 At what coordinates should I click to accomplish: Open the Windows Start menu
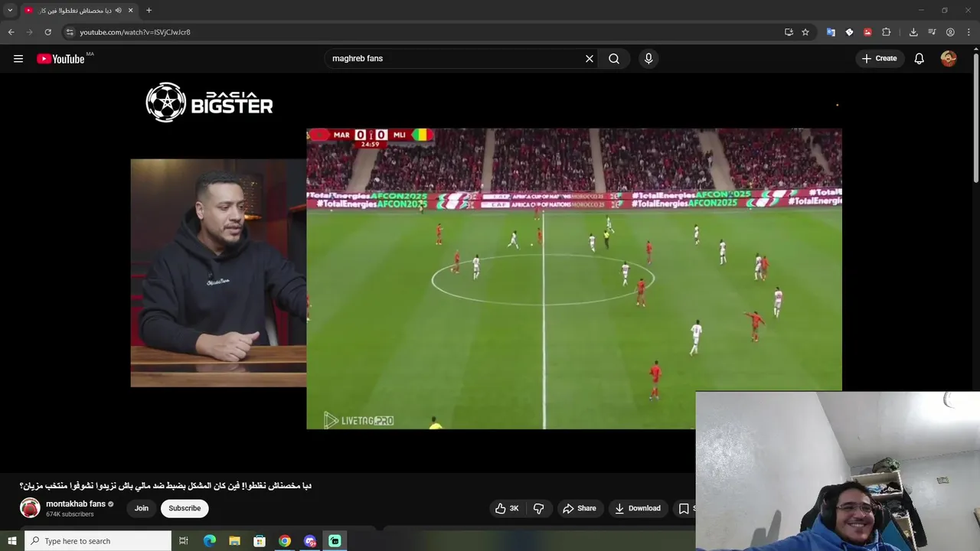11,541
